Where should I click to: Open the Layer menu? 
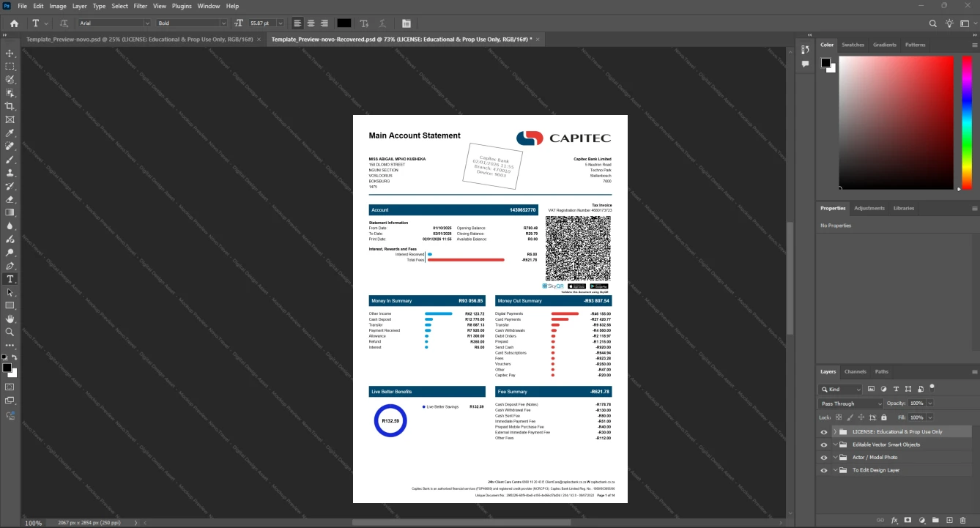(x=79, y=6)
